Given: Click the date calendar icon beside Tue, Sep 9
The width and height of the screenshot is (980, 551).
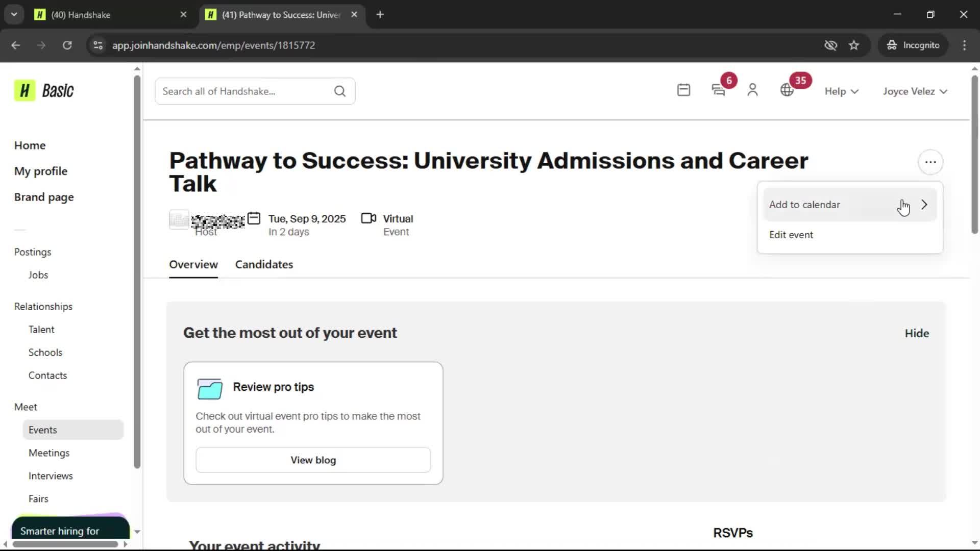Looking at the screenshot, I should [254, 218].
